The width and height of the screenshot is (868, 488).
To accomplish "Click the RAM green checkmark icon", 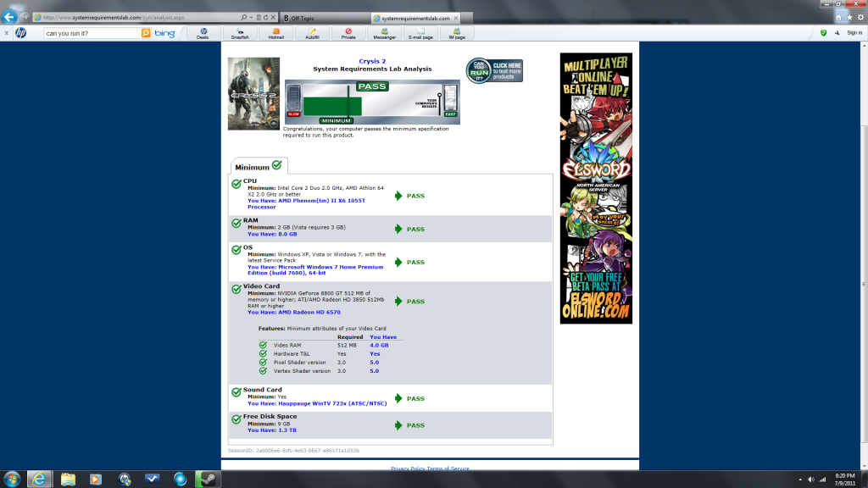I will [236, 223].
